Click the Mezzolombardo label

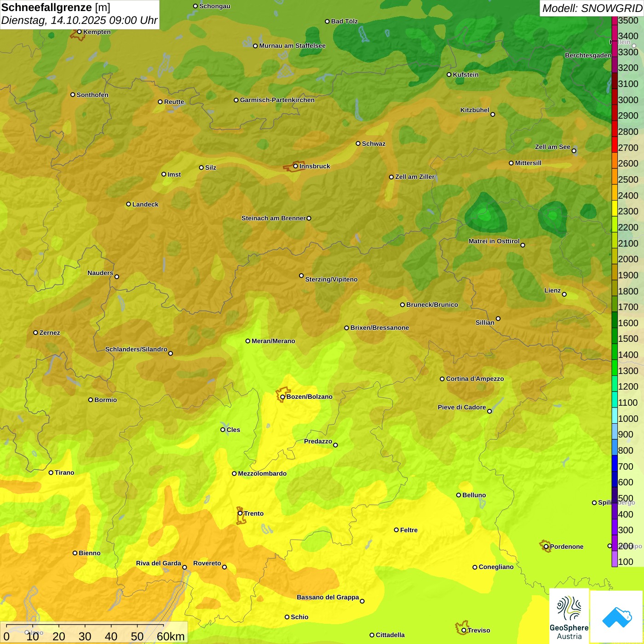[262, 473]
